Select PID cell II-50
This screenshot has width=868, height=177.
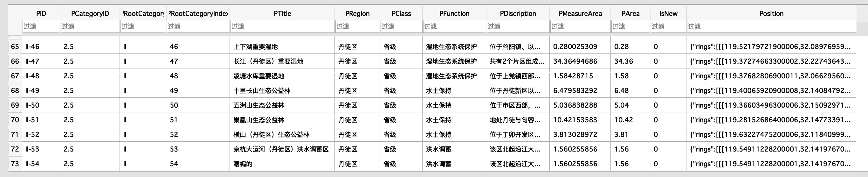click(x=32, y=105)
